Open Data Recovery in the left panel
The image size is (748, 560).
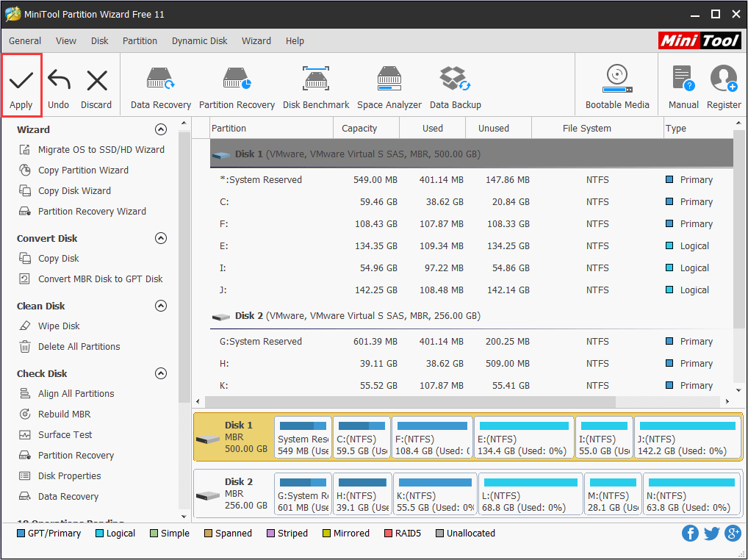tap(58, 497)
